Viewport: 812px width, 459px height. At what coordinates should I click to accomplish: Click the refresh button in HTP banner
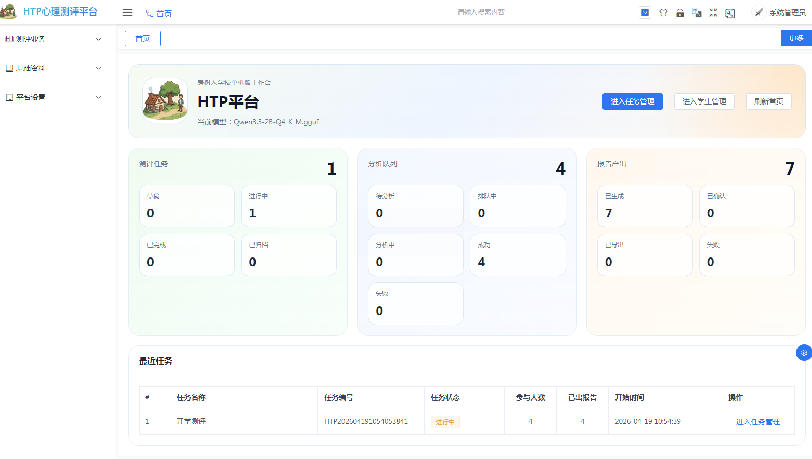[768, 102]
